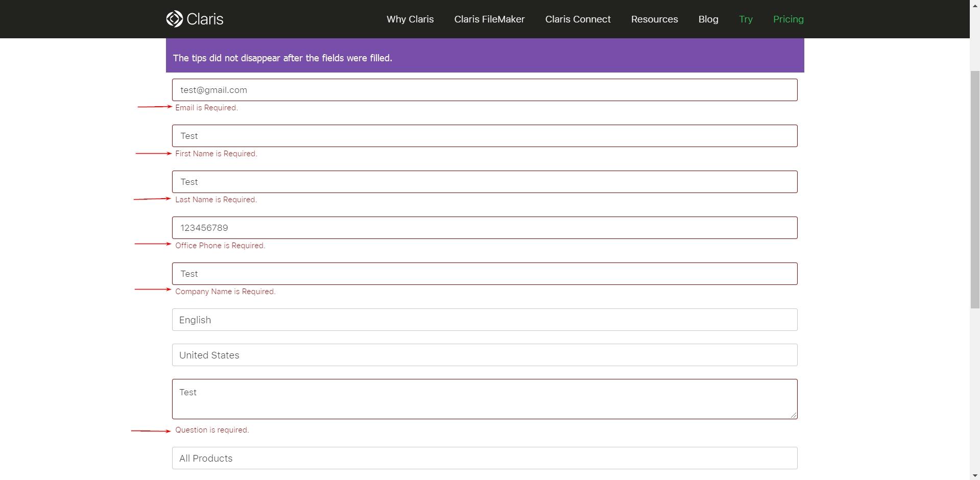This screenshot has width=980, height=480.
Task: Go to the Blog page
Action: tap(708, 19)
